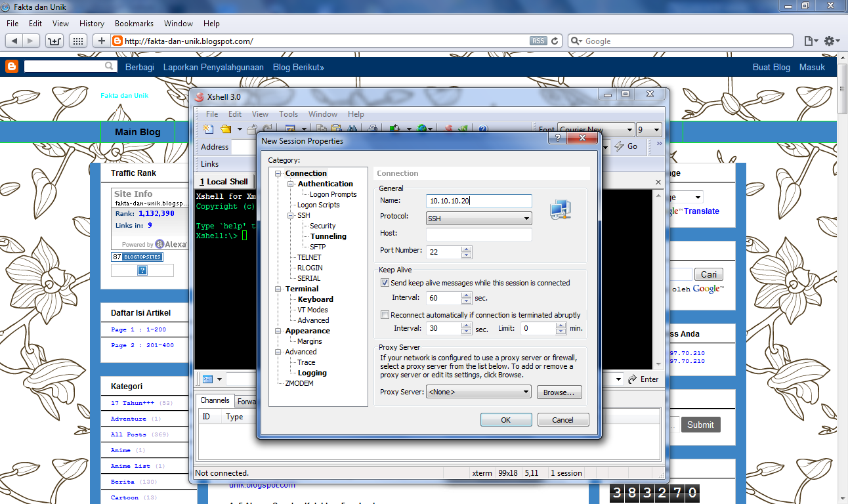This screenshot has width=848, height=504.
Task: Click the Print icon in Xshell toolbar
Action: coord(372,129)
